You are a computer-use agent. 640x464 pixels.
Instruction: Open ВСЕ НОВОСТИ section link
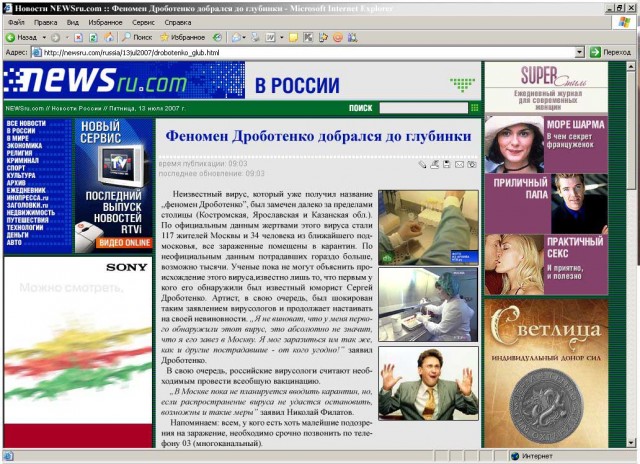point(26,123)
